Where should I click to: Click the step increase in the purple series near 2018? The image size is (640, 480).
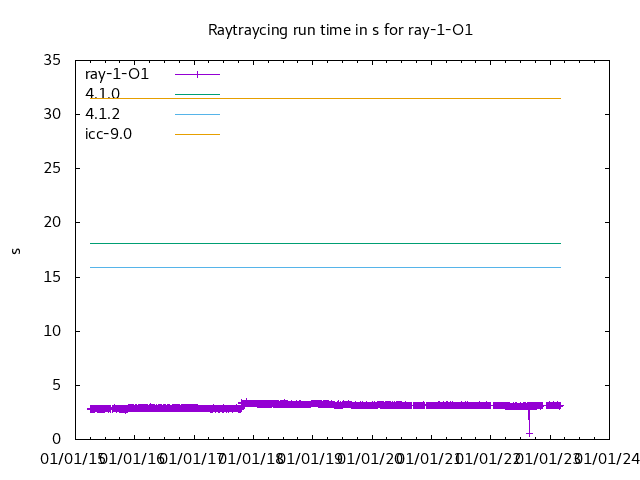click(x=241, y=405)
